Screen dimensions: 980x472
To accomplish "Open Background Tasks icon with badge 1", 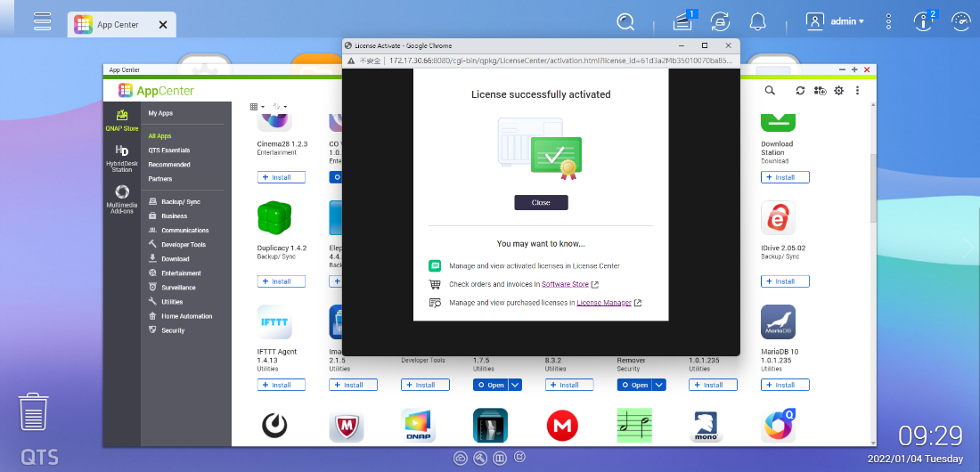I will pyautogui.click(x=683, y=22).
